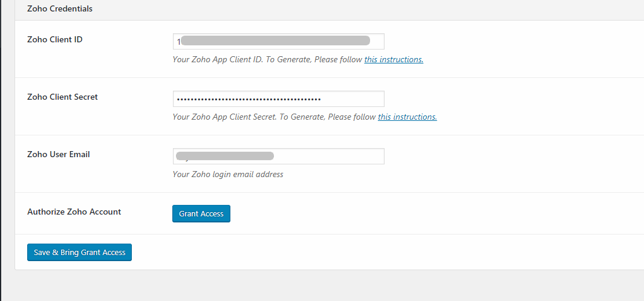Open "this instructions" link under Client ID
Image resolution: width=644 pixels, height=301 pixels.
394,60
